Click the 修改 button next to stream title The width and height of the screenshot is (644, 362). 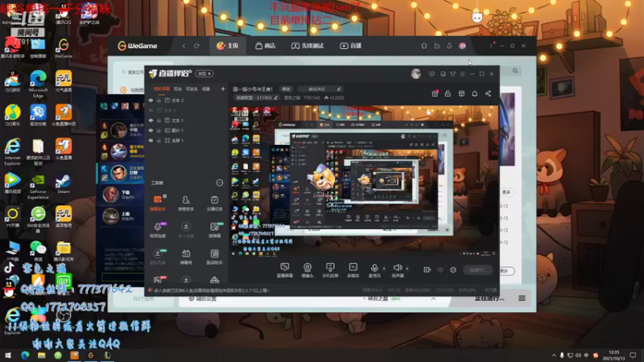[x=287, y=88]
